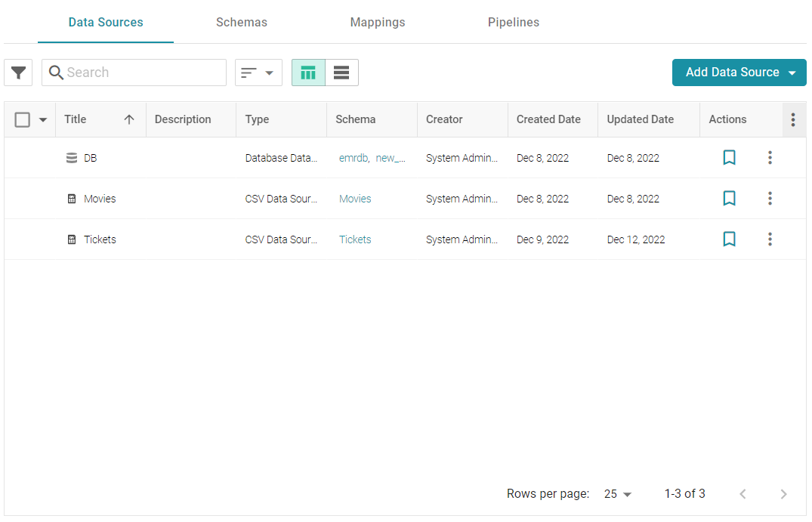Select the checkbox in the table header

tap(22, 119)
